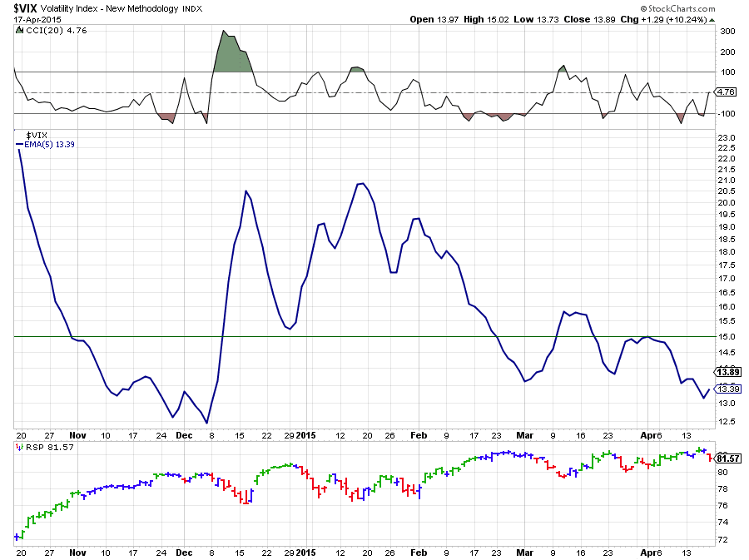
Task: Click 'Mar' on the RSP panel date axis
Action: pos(524,553)
